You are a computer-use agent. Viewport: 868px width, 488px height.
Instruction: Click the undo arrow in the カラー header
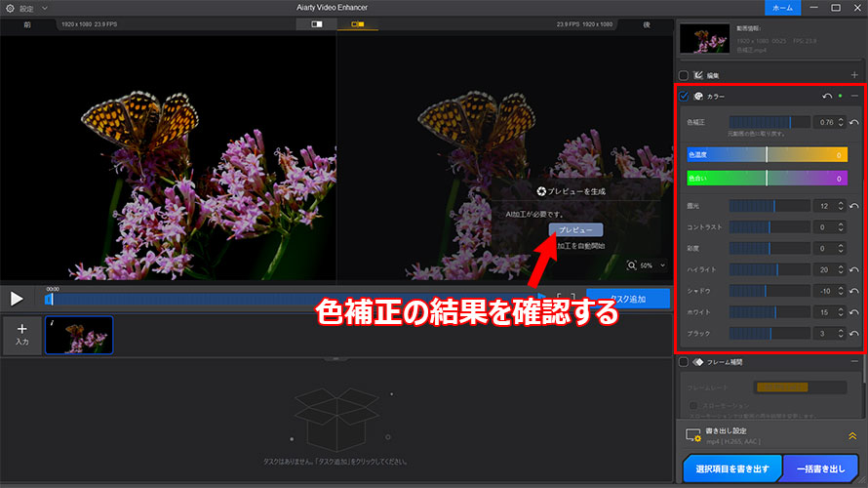coord(827,97)
